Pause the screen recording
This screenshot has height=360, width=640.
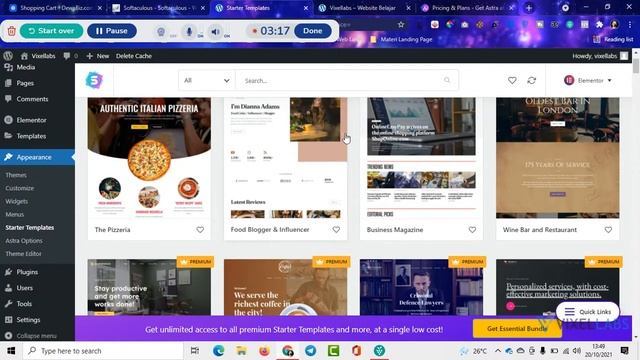click(x=112, y=31)
